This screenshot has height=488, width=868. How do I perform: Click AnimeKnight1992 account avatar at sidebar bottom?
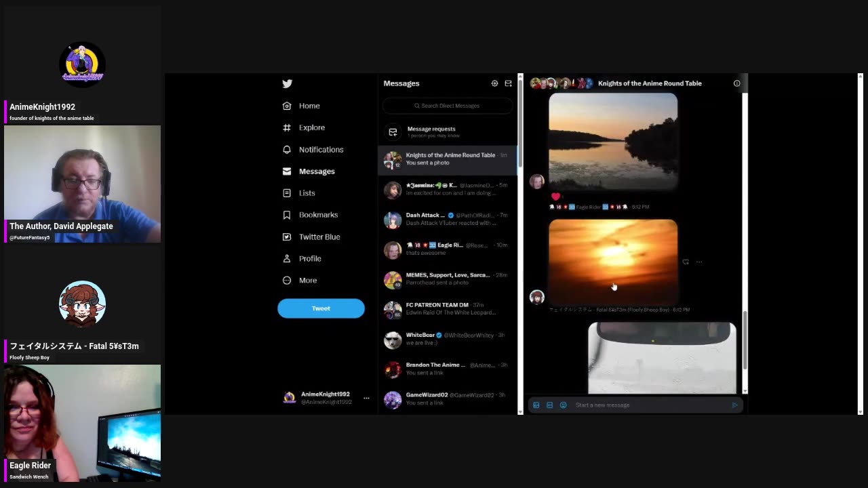click(x=290, y=398)
